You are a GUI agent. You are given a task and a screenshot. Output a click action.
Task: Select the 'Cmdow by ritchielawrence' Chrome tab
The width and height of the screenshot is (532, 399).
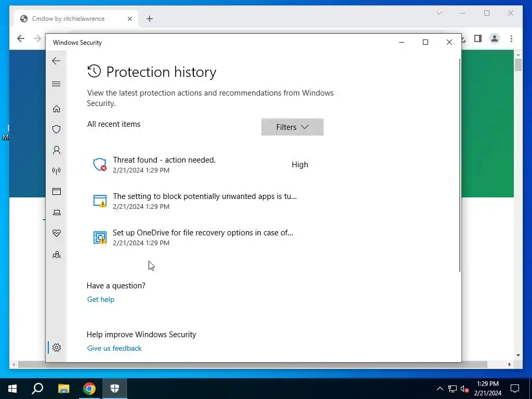pos(76,19)
